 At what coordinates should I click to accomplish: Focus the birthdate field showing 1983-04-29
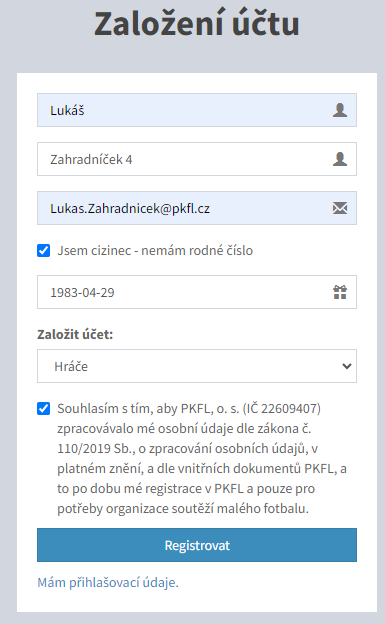[197, 292]
